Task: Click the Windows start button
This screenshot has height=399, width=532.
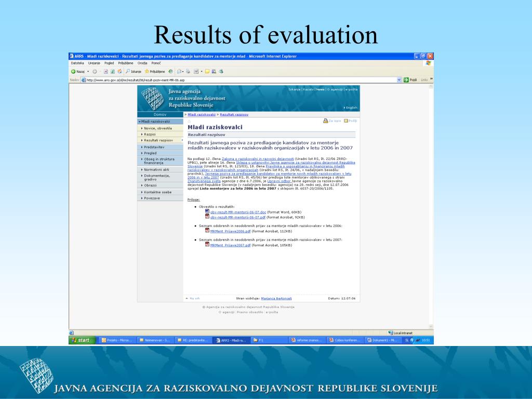Action: tap(82, 340)
